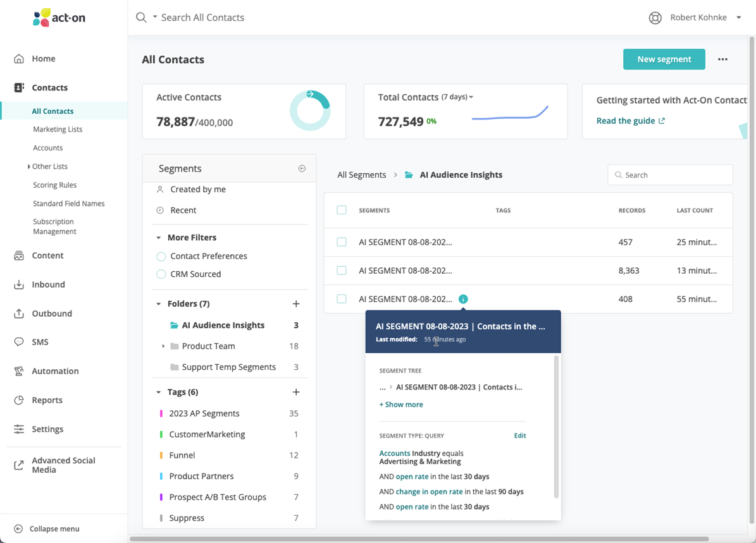Click the search magnifier icon in top bar
Screen dimensions: 756x543
(x=141, y=17)
